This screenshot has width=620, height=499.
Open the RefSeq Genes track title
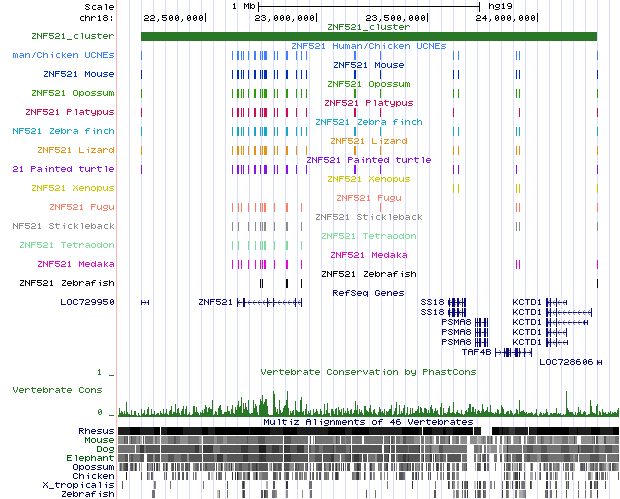[x=368, y=293]
